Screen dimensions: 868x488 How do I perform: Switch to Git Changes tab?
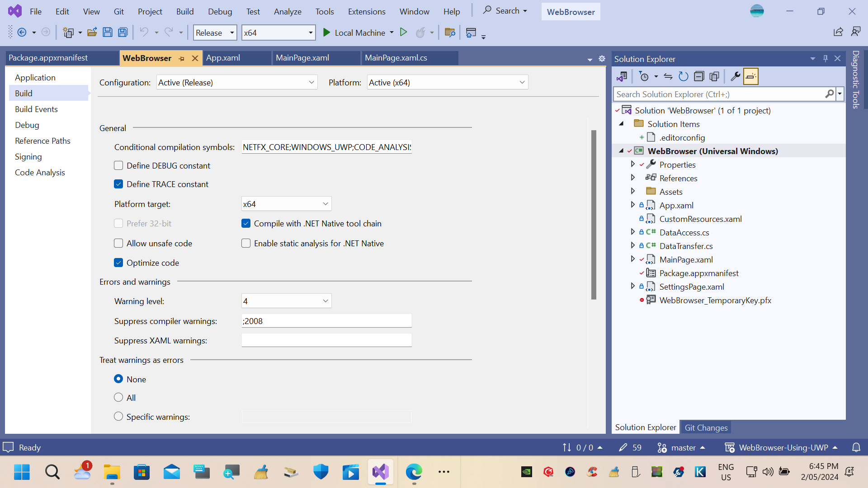click(706, 427)
